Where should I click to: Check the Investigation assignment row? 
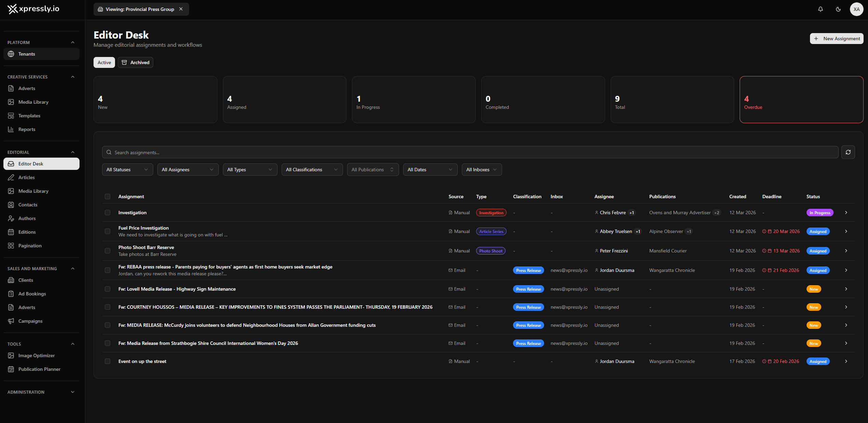click(x=108, y=212)
